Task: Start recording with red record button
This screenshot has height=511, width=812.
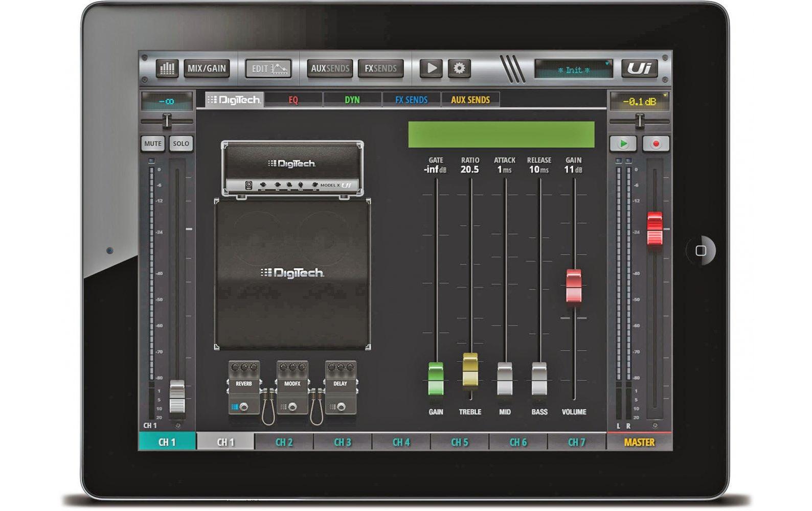Action: click(656, 144)
